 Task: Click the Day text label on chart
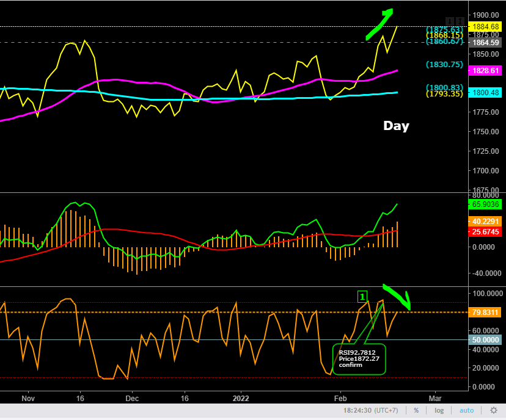tap(396, 126)
